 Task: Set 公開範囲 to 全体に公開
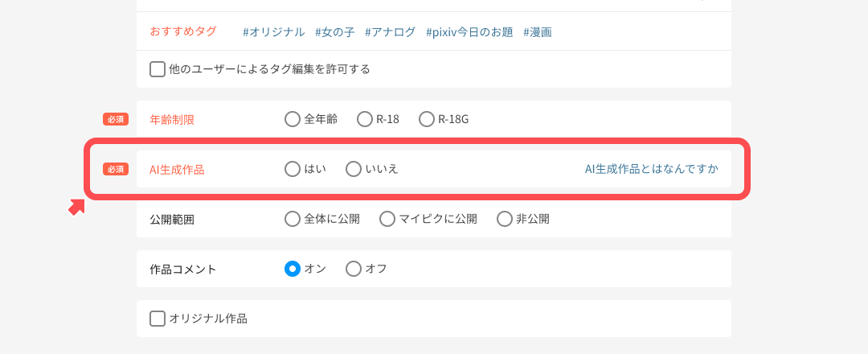tap(293, 219)
